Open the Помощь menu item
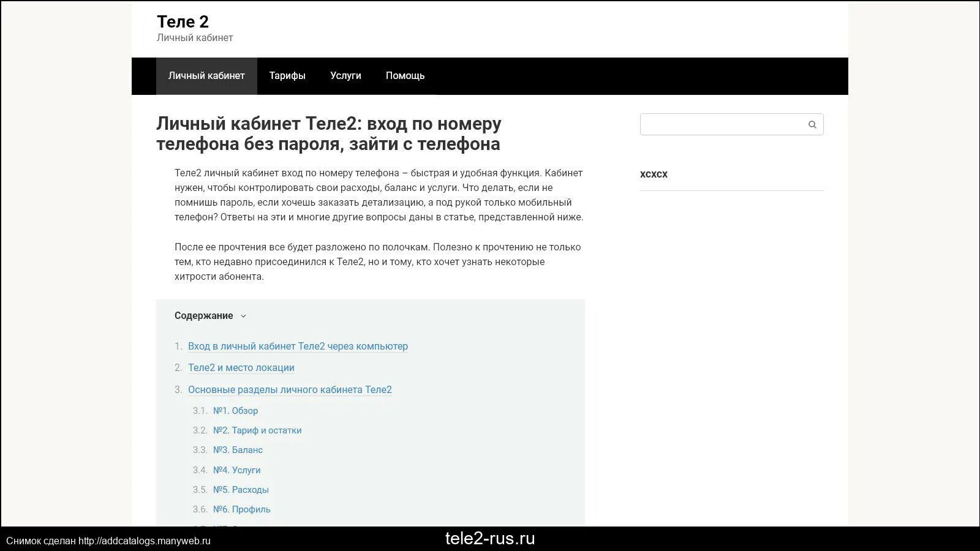The height and width of the screenshot is (551, 980). [x=405, y=76]
